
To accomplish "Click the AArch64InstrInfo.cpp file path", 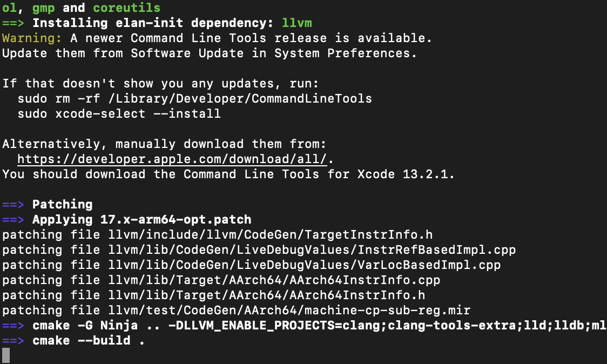I will [274, 280].
